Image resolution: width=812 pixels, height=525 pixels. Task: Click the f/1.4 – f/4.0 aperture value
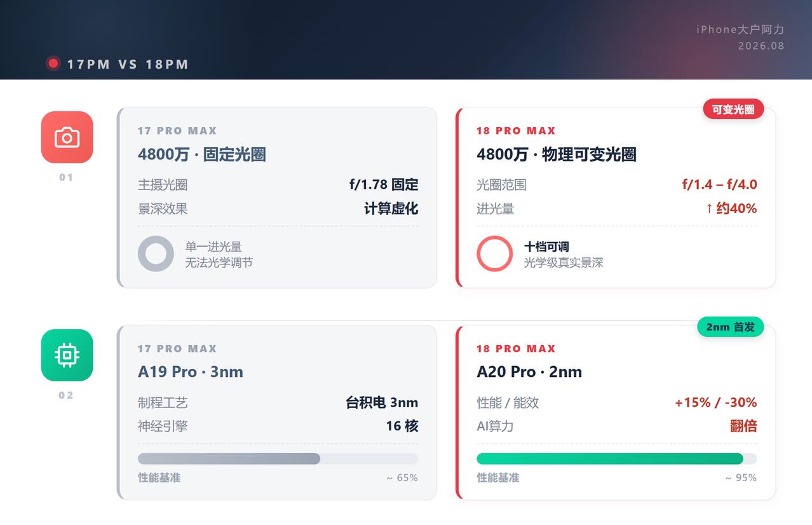pyautogui.click(x=719, y=184)
